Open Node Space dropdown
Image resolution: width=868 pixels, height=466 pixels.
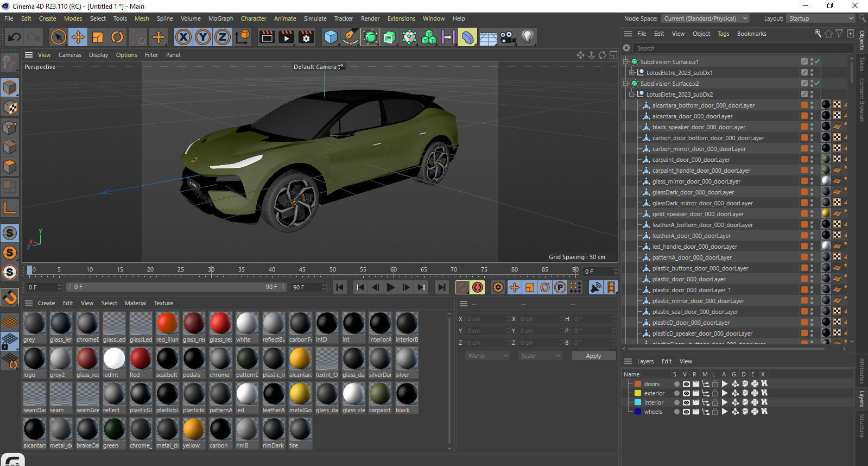706,18
